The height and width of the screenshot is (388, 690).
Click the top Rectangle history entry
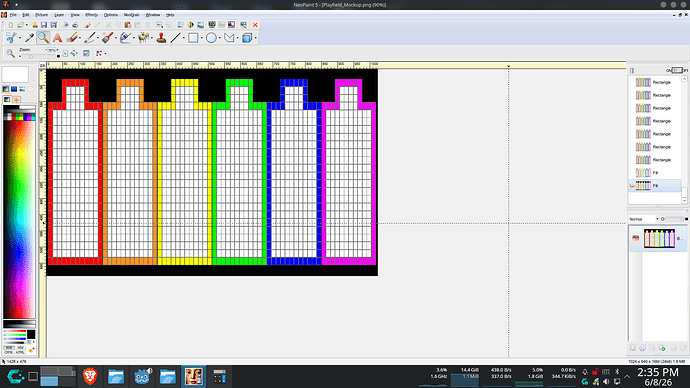pos(655,82)
